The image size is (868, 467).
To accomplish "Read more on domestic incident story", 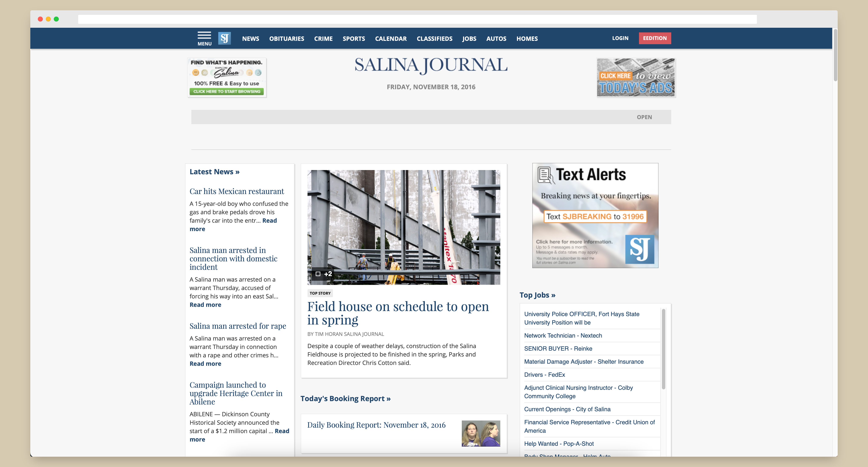I will point(205,305).
